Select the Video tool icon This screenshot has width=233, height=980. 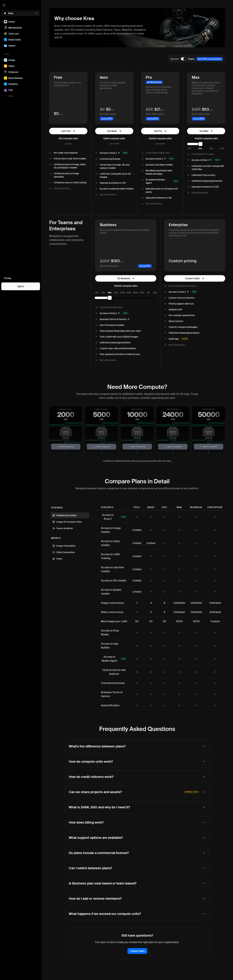pyautogui.click(x=5, y=66)
